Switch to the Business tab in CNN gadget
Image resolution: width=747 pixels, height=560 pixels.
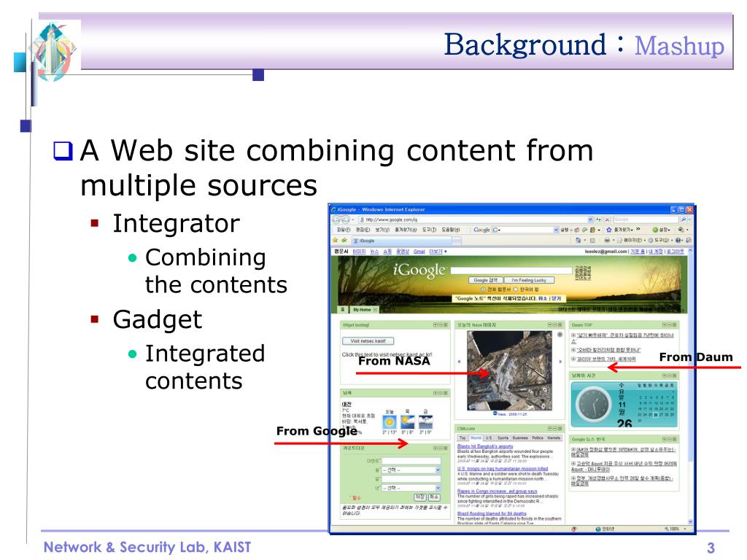point(520,437)
